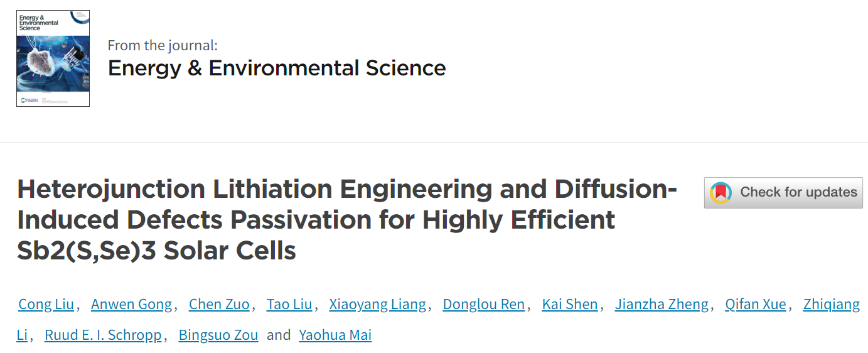Open Jianzha Zheng's author link

click(662, 305)
